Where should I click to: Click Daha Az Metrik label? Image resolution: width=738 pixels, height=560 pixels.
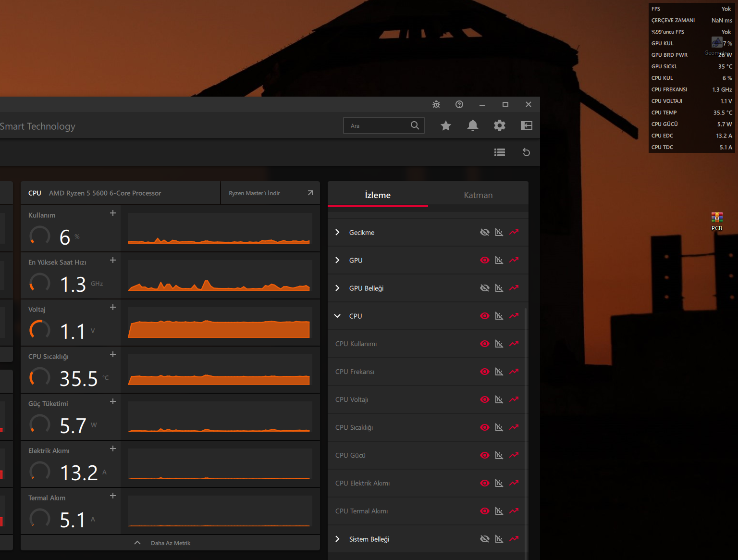pyautogui.click(x=171, y=543)
